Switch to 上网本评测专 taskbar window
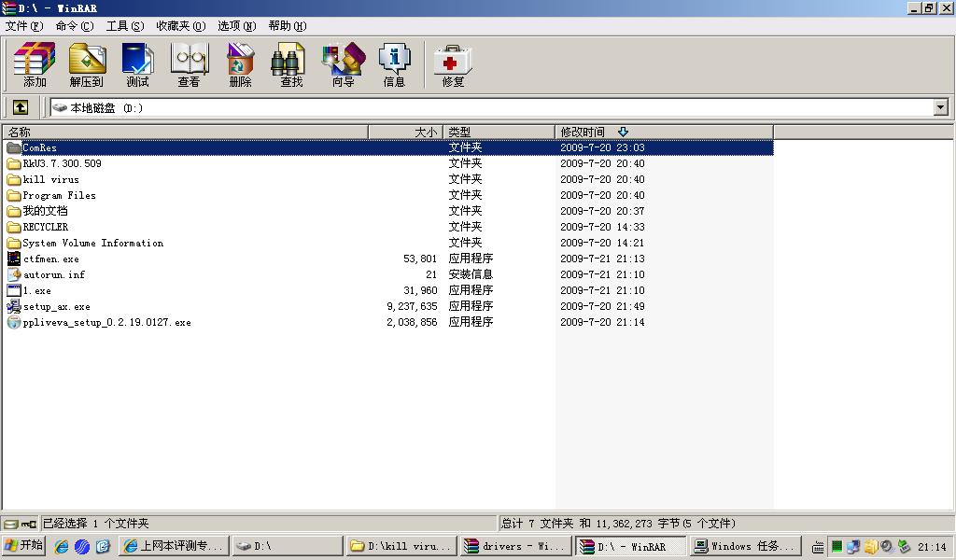Screen dimensions: 956x560 pos(174,546)
